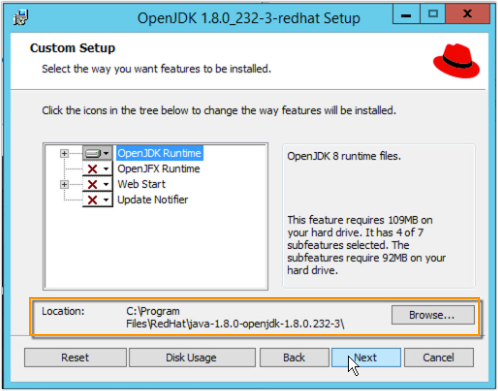Expand the Web Start tree node
Image resolution: width=498 pixels, height=391 pixels.
pos(64,184)
